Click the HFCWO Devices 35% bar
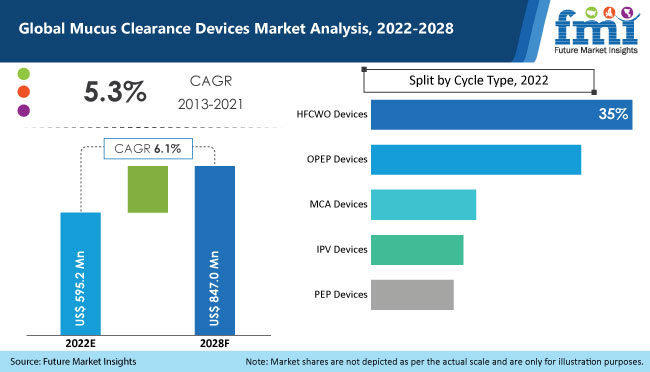 (502, 114)
